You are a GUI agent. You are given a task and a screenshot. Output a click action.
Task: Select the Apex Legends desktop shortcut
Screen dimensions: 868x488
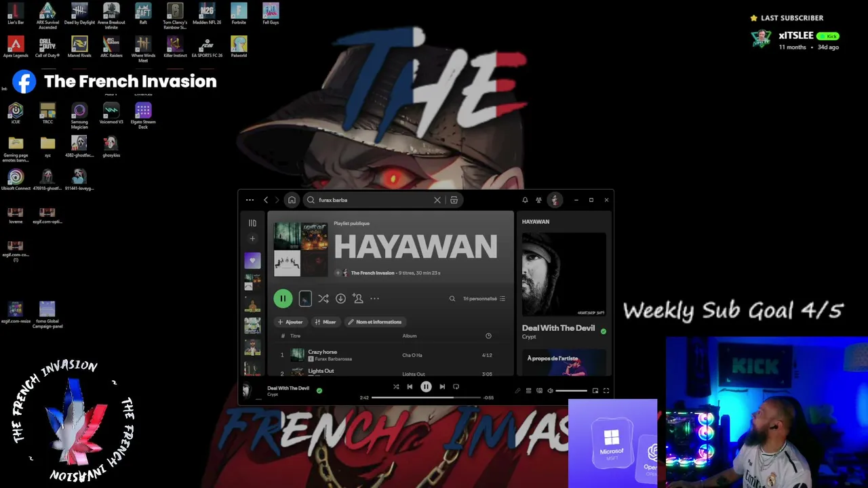[x=16, y=47]
